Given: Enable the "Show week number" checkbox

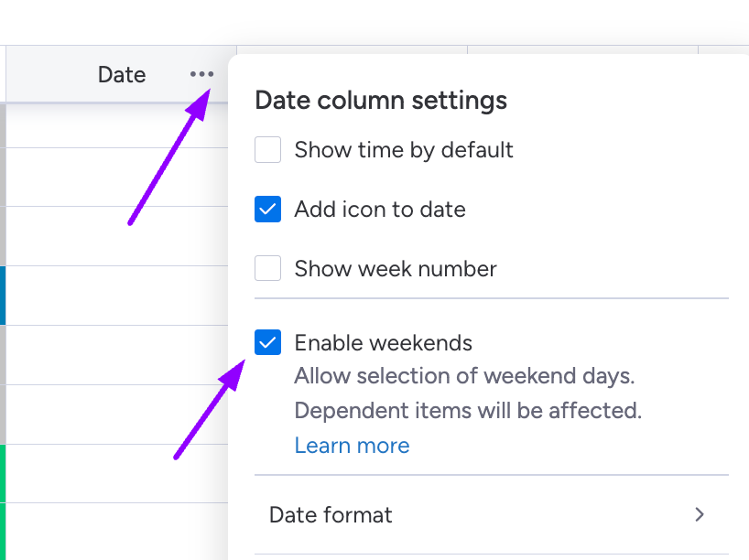Looking at the screenshot, I should pyautogui.click(x=267, y=269).
